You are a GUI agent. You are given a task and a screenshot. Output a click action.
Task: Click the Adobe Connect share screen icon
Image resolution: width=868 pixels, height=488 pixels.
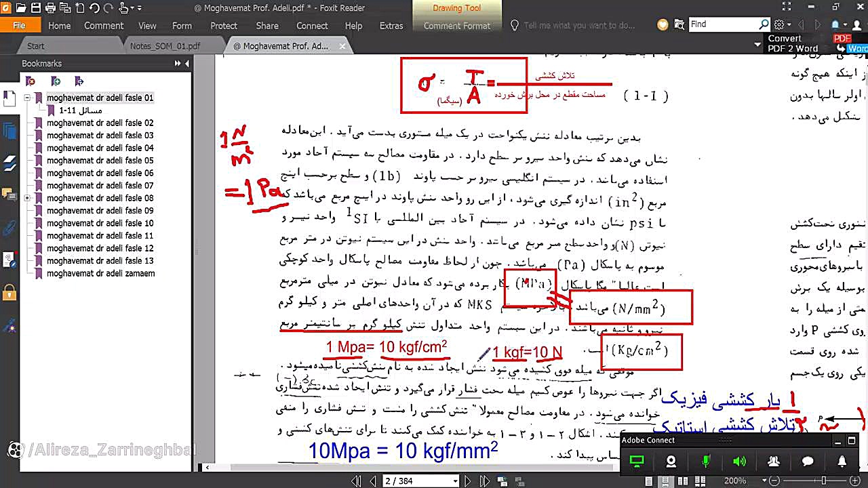tap(636, 462)
